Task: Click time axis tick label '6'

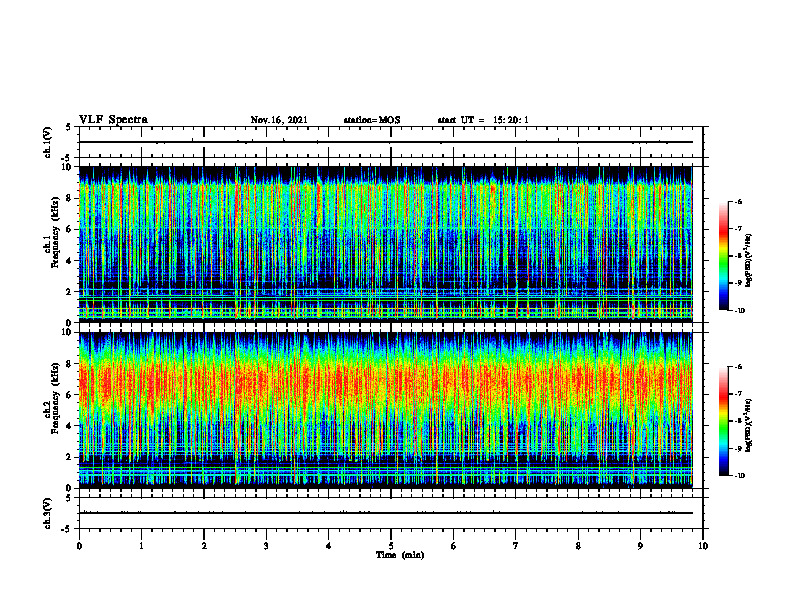Action: pyautogui.click(x=454, y=546)
